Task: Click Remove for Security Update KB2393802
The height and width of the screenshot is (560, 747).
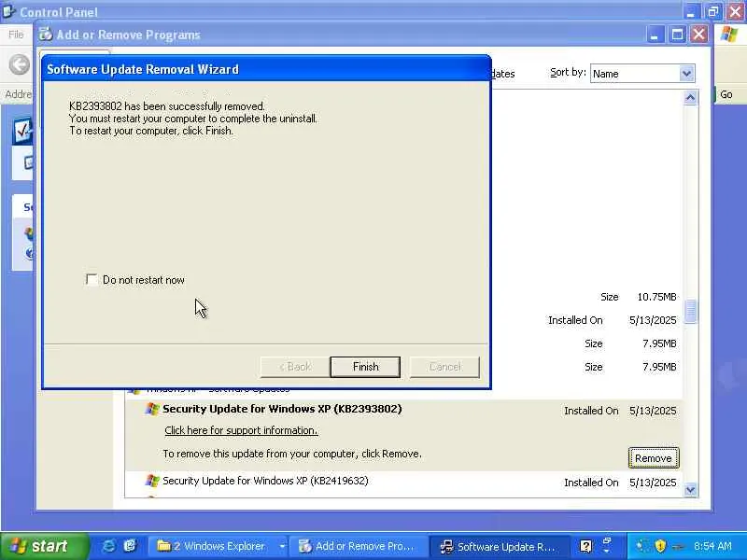Action: tap(653, 458)
